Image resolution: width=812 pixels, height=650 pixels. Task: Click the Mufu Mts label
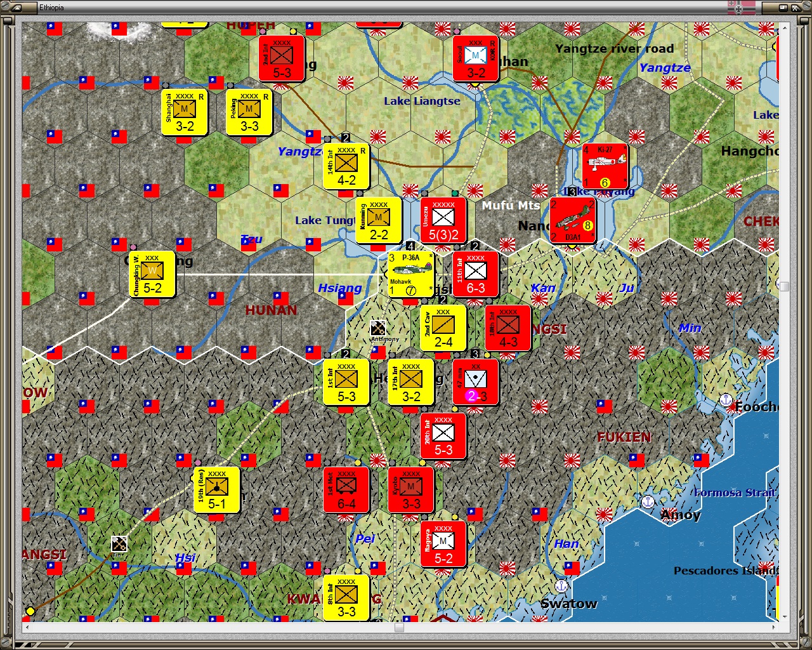(511, 205)
